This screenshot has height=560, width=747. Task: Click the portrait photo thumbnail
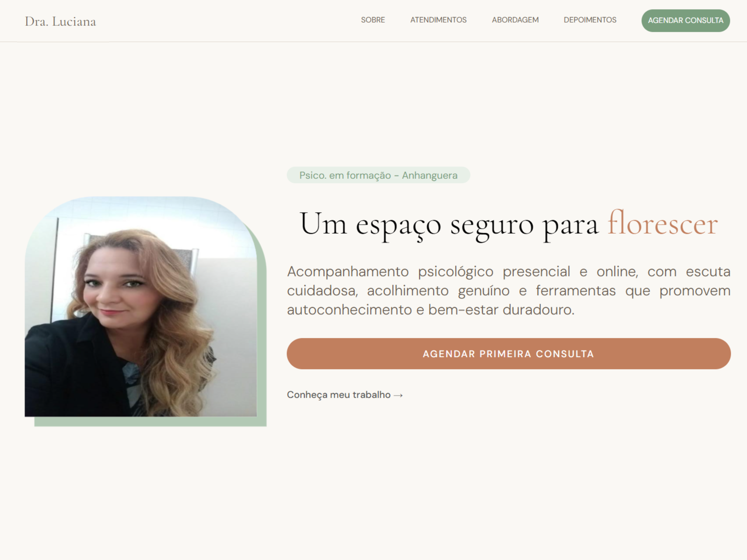141,307
